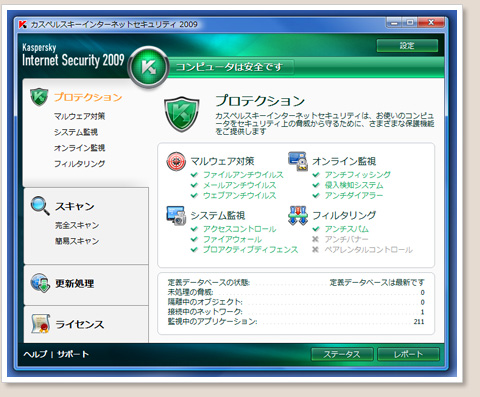Click the ヘルプ link in the footer
480x397 pixels.
pyautogui.click(x=35, y=354)
